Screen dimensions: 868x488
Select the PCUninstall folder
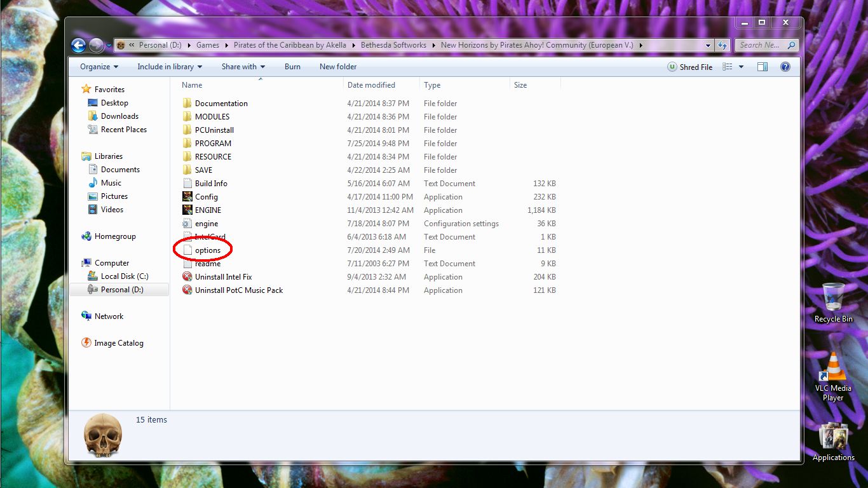(x=214, y=130)
